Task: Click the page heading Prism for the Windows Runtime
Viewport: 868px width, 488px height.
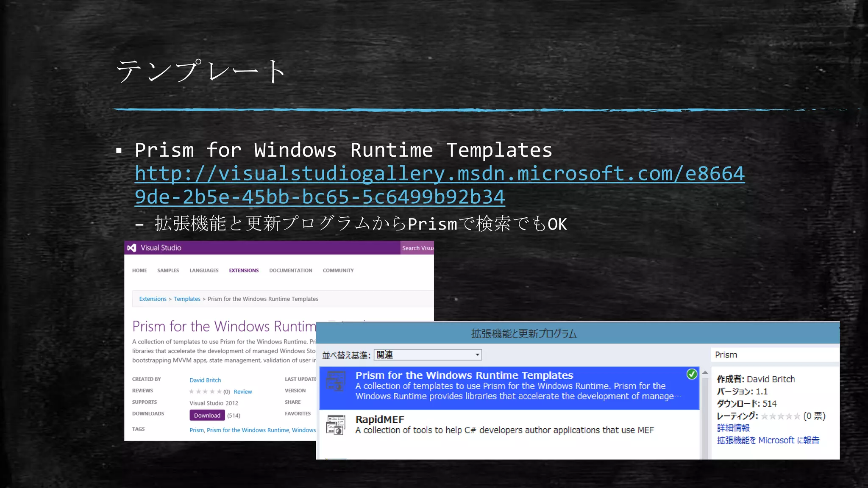Action: pos(224,326)
